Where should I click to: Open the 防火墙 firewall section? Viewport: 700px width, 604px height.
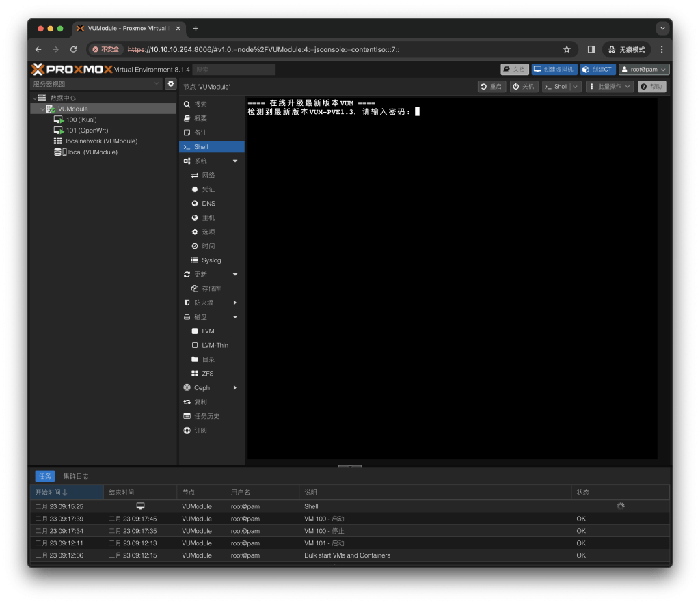click(204, 303)
